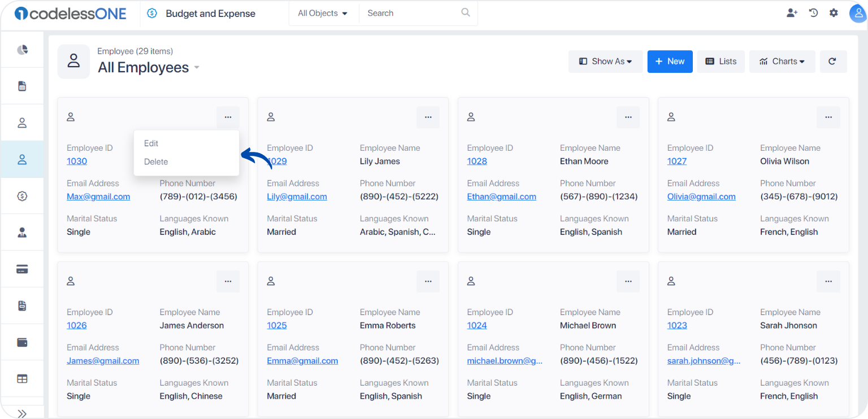The height and width of the screenshot is (419, 868).
Task: Expand the sidebar with double chevron
Action: (x=22, y=413)
